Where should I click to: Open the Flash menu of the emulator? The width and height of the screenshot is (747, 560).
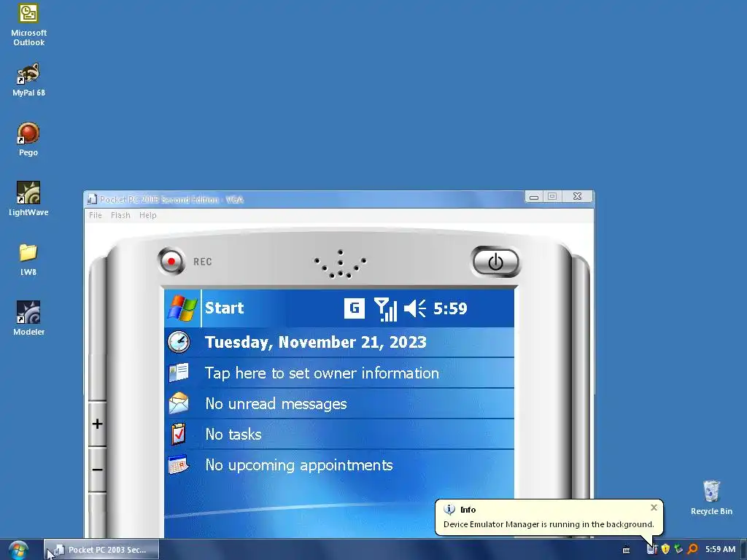tap(120, 215)
